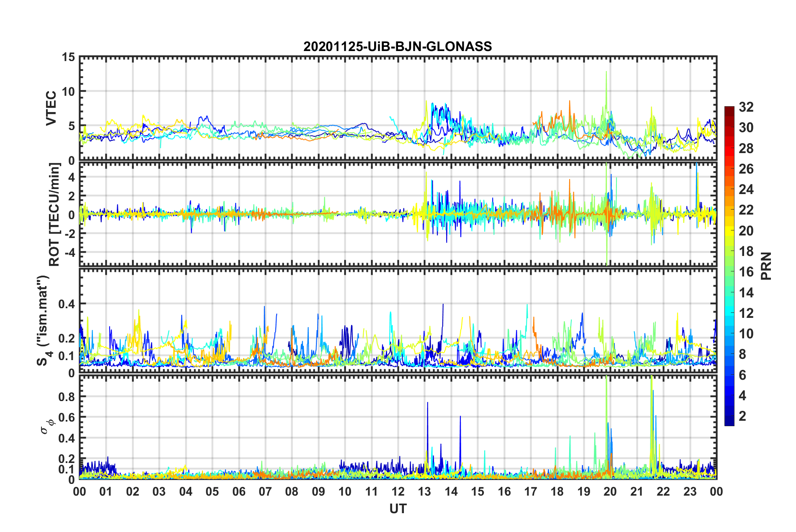Select colorbar tick label 18

(x=746, y=251)
